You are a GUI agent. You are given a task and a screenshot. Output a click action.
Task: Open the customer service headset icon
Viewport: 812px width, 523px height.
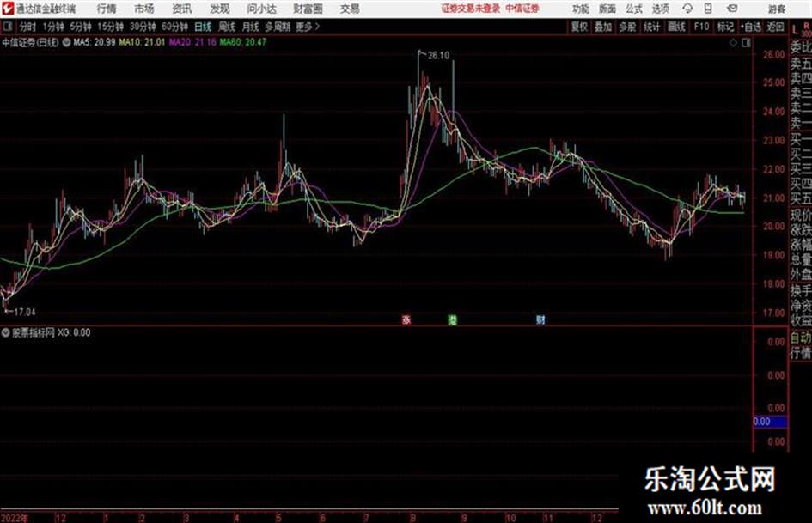point(687,9)
